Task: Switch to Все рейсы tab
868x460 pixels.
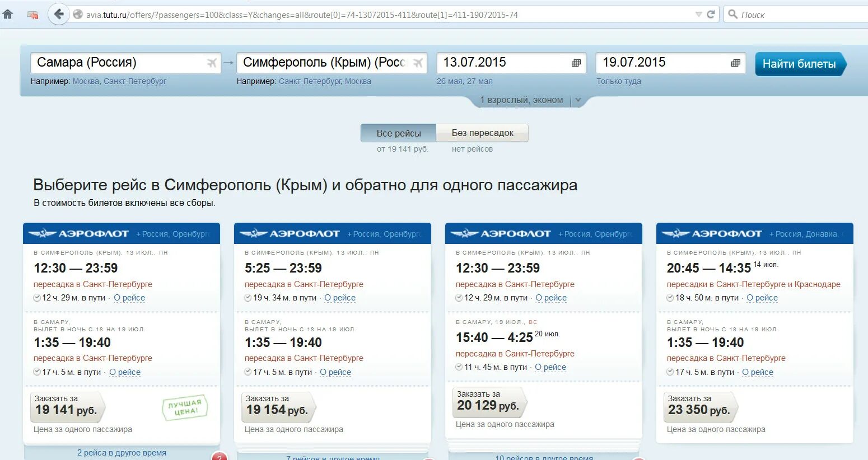Action: tap(399, 133)
